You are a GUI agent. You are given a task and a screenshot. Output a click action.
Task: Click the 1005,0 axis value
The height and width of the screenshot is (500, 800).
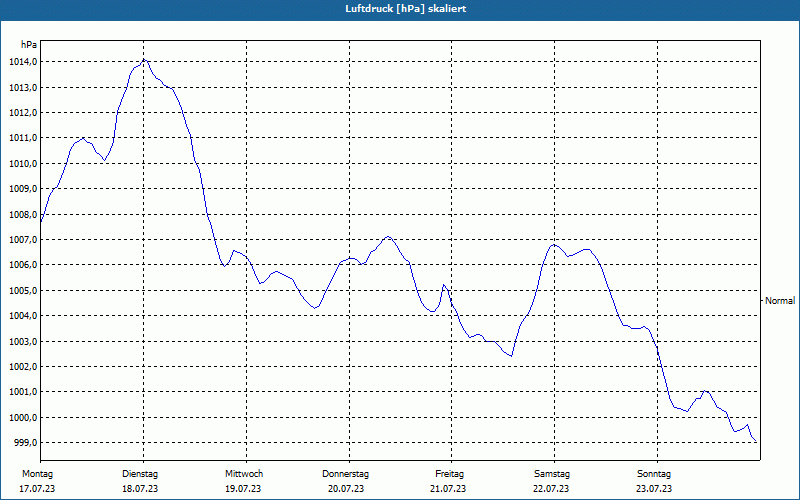click(23, 290)
